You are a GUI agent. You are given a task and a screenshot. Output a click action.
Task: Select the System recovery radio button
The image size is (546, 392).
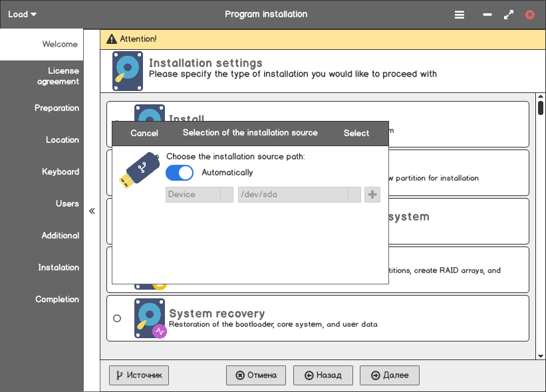[117, 318]
